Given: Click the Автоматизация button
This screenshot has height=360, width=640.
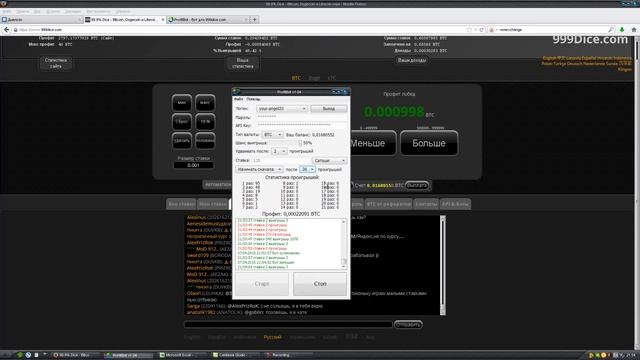Looking at the screenshot, I should (218, 185).
